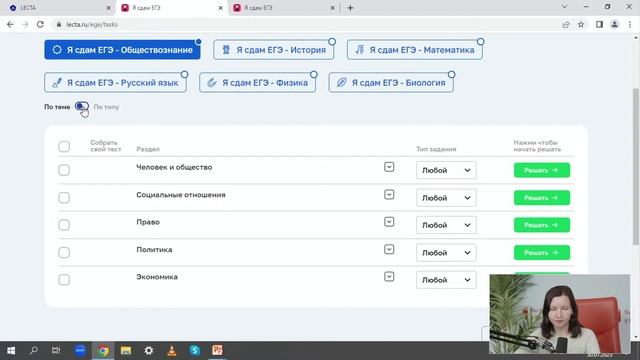Bookmark this page with the star icon
Screen dimensions: 640x360
pyautogui.click(x=581, y=24)
